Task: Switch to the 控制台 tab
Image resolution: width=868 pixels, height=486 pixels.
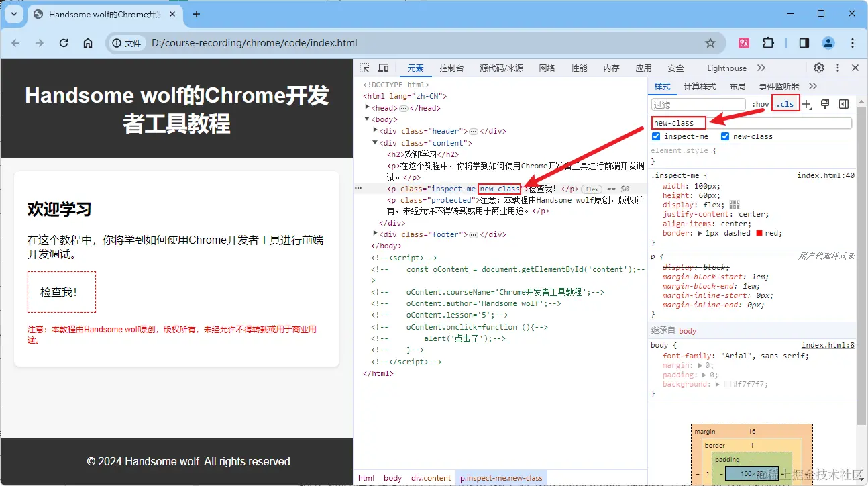Action: [451, 68]
